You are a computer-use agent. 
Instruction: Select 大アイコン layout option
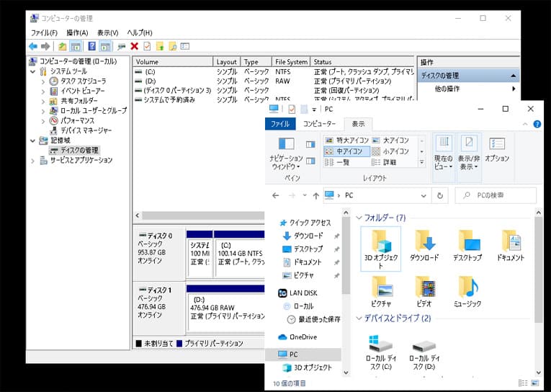pos(390,141)
